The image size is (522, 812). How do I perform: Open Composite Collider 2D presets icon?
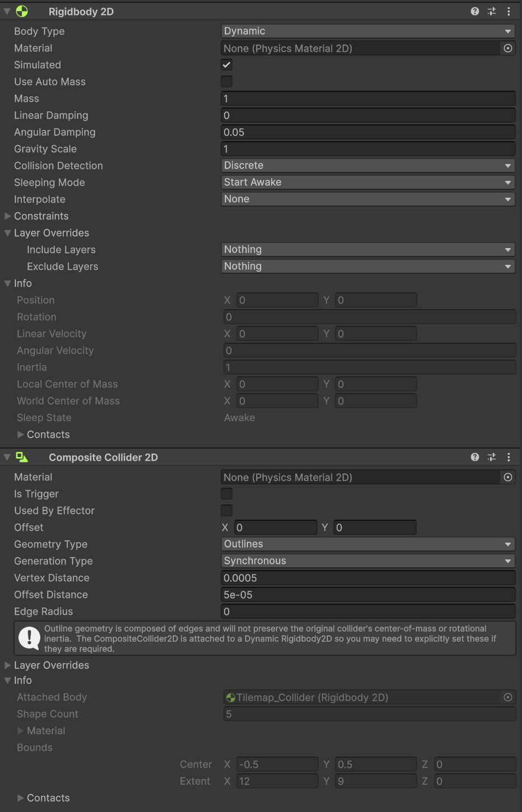[x=492, y=457]
